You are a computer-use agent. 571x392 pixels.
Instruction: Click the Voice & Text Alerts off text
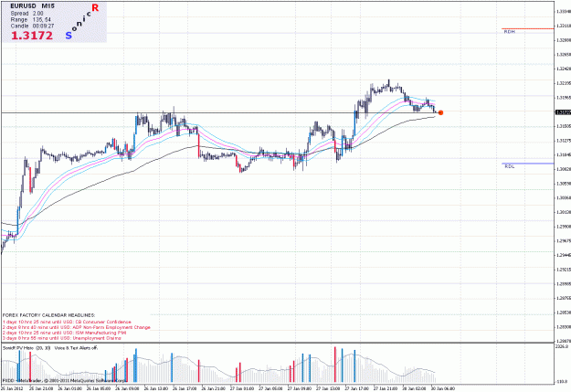pos(76,348)
